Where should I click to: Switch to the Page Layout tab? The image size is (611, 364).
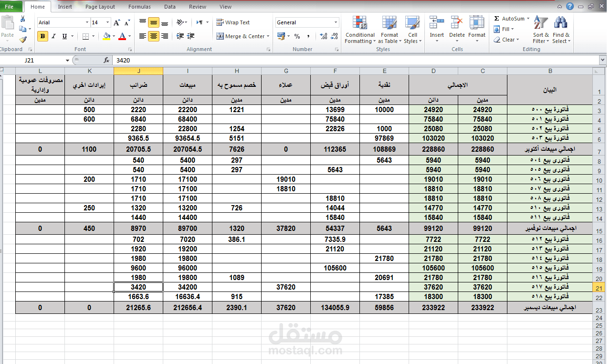tap(100, 7)
